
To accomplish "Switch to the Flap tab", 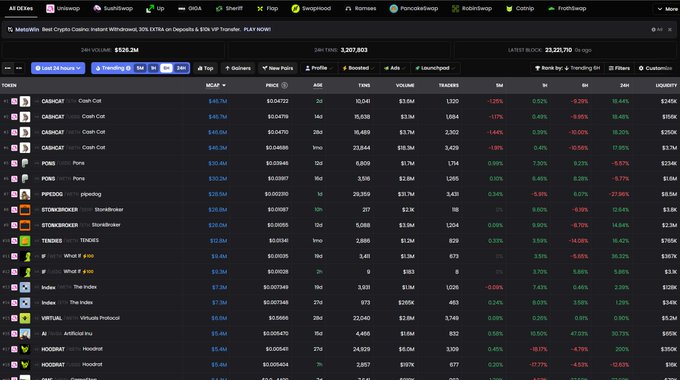I will coord(267,9).
